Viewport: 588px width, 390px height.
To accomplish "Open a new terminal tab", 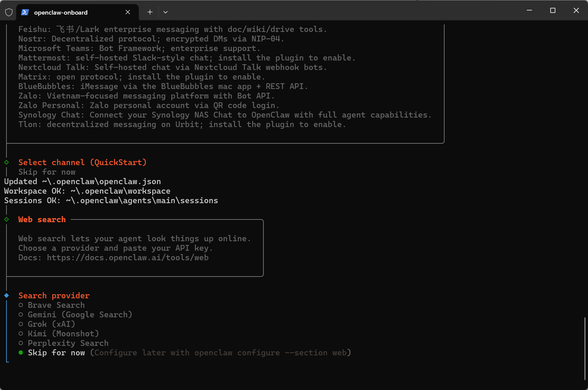I will coord(150,12).
